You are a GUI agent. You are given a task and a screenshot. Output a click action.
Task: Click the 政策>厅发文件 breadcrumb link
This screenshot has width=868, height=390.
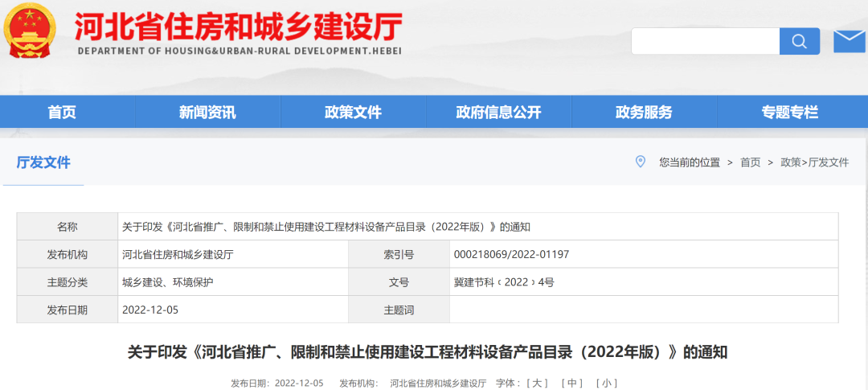point(814,162)
